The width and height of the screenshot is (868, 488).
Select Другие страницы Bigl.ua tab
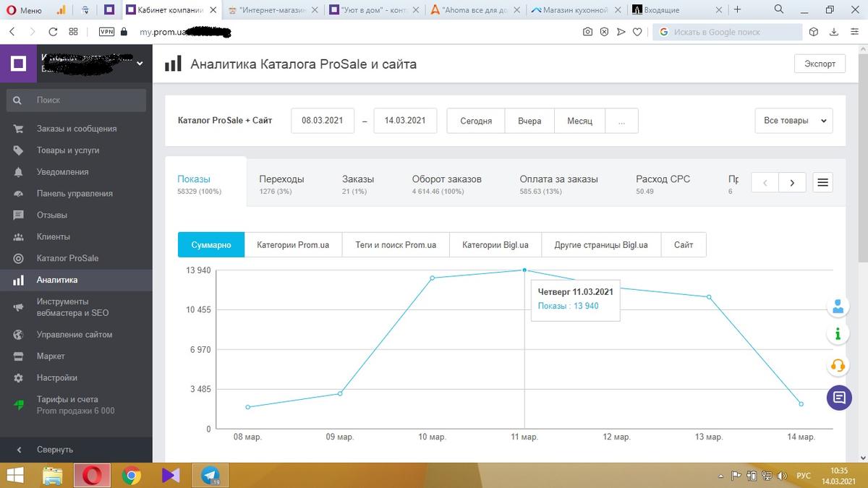click(601, 245)
